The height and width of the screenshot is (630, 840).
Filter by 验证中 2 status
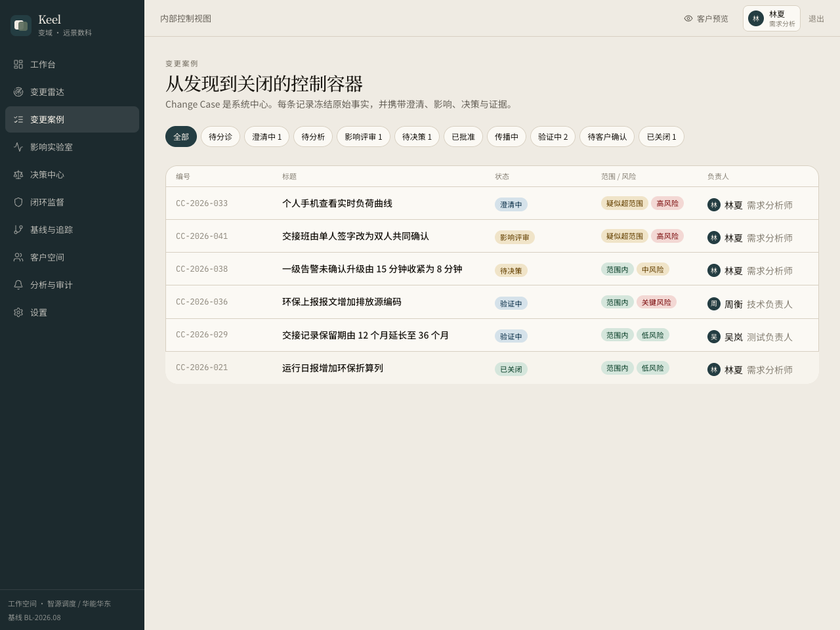553,136
